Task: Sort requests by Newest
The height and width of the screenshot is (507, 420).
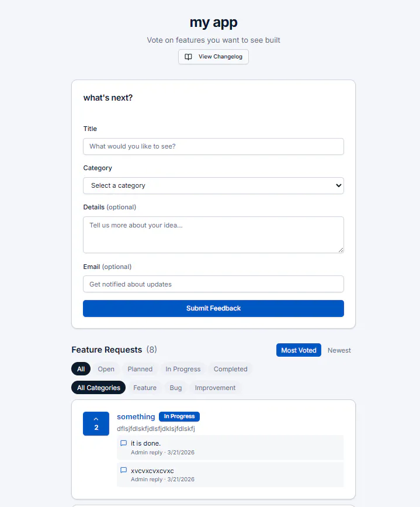Action: [339, 350]
